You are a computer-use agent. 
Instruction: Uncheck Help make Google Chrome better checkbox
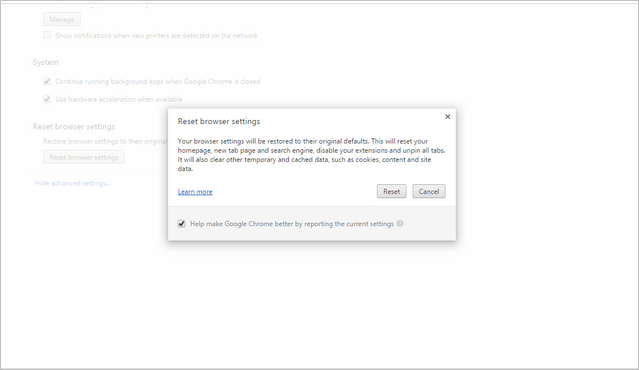182,224
